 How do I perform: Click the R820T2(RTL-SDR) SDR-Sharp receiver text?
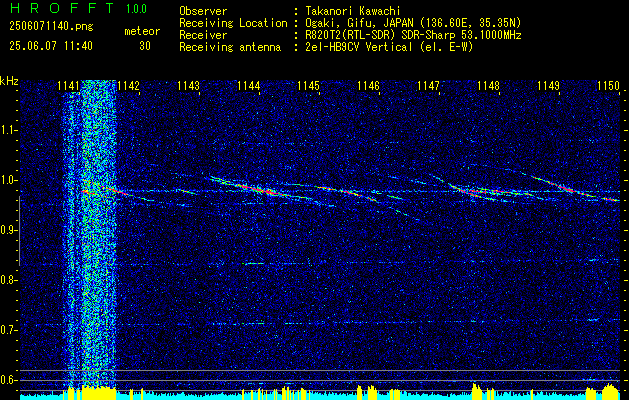pos(413,35)
